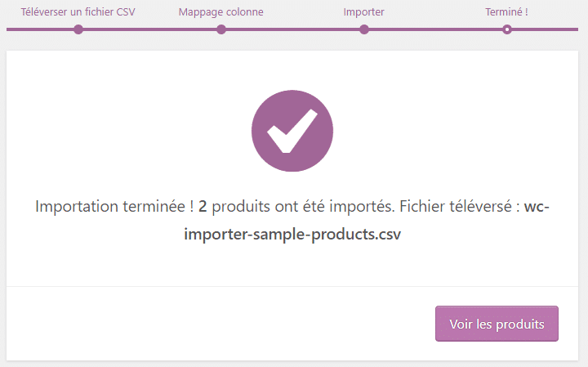The image size is (588, 367).
Task: Click the purple checkmark success icon
Action: click(292, 131)
